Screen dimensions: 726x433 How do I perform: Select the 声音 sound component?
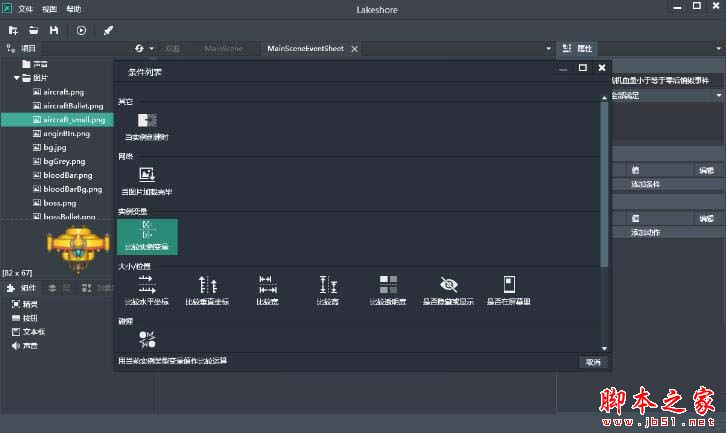click(x=25, y=346)
